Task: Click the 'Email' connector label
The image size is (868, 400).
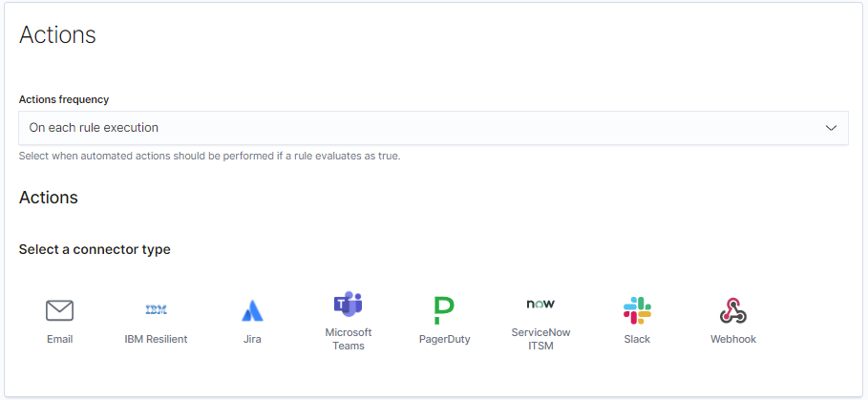Action: pos(60,339)
